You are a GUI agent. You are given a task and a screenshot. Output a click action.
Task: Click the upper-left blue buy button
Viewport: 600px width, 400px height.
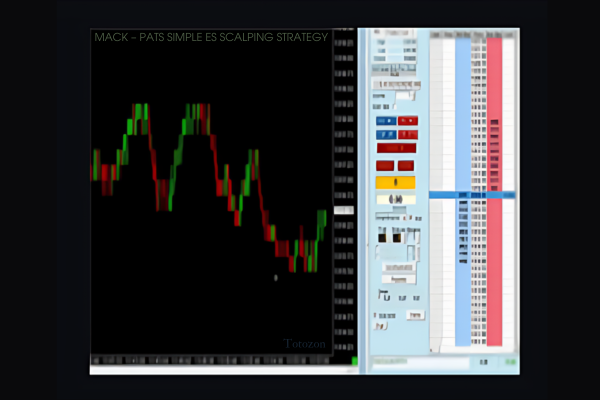(x=385, y=121)
